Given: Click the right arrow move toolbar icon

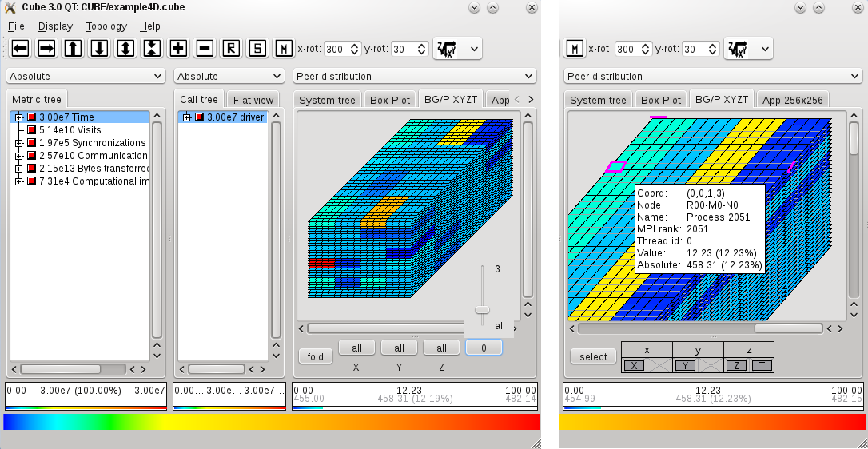Looking at the screenshot, I should [x=46, y=49].
